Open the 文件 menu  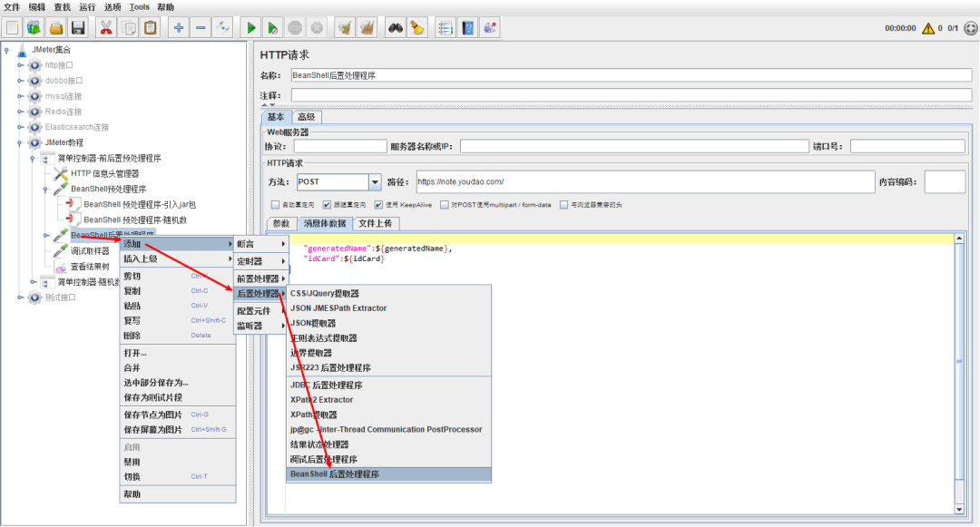tap(12, 7)
